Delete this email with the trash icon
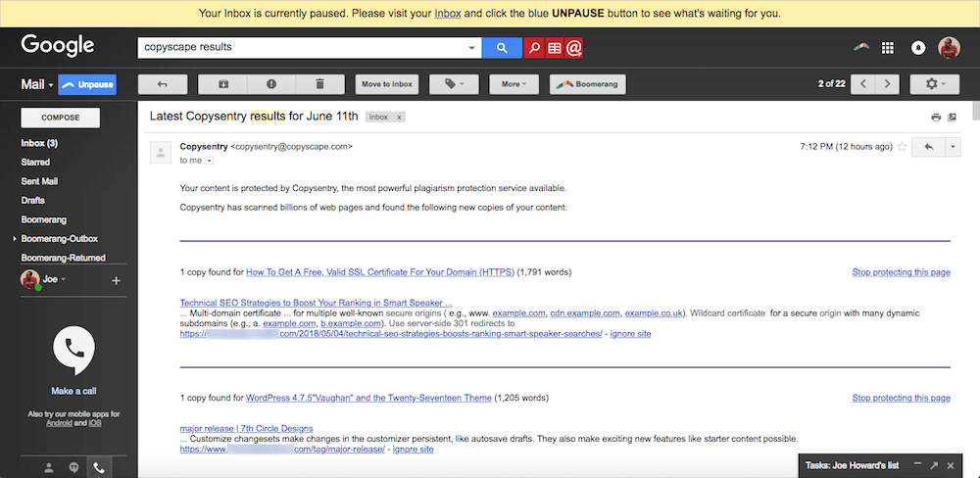Viewport: 980px width, 478px height. (x=320, y=84)
